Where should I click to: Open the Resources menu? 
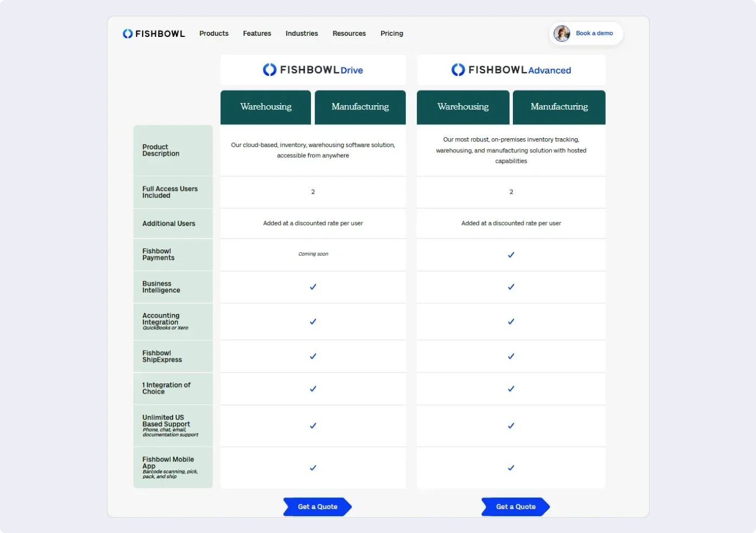click(349, 34)
